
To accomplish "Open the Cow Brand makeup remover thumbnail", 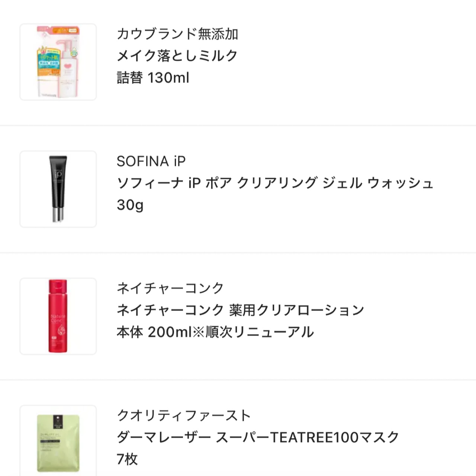I will [58, 62].
